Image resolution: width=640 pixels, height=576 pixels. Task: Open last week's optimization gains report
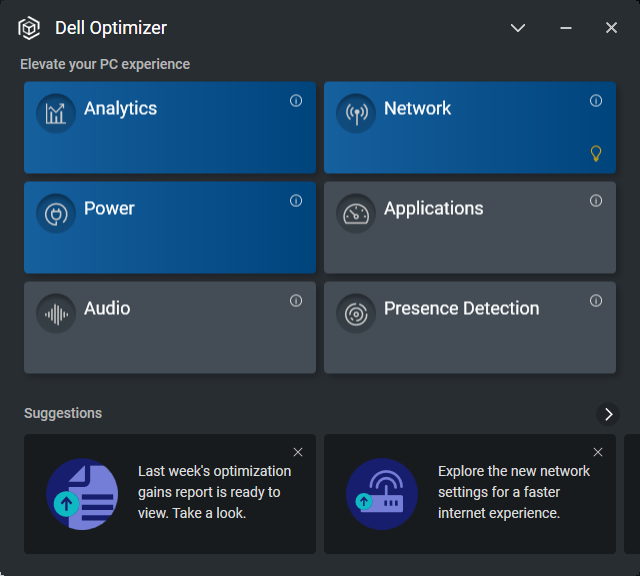pyautogui.click(x=214, y=492)
